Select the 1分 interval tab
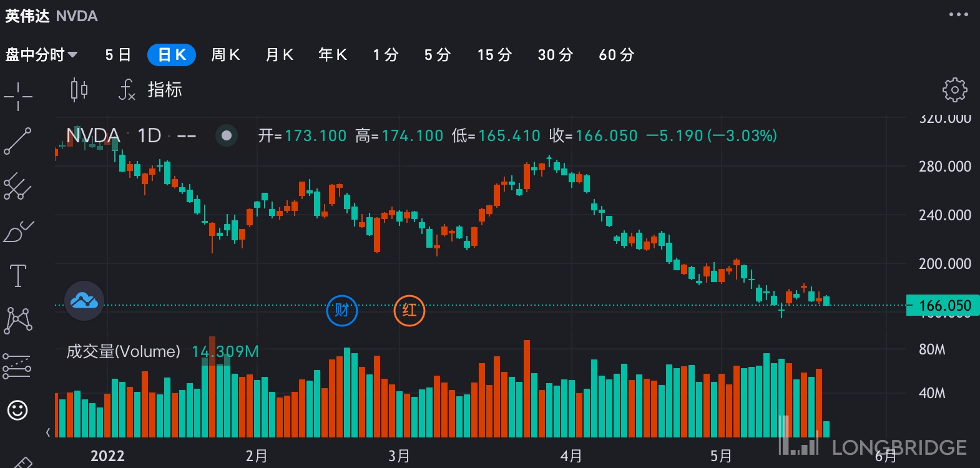The width and height of the screenshot is (980, 468). pyautogui.click(x=386, y=55)
